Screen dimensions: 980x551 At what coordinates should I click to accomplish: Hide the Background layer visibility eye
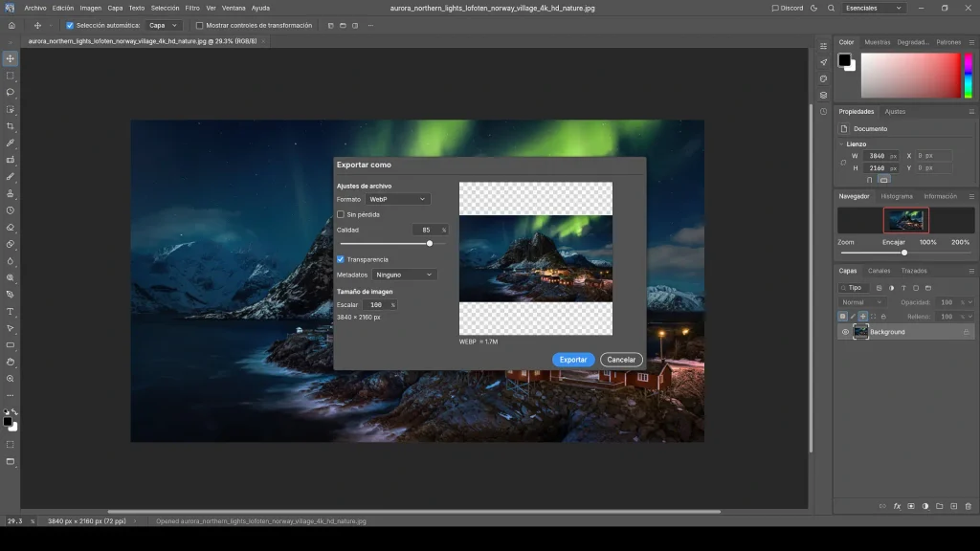[x=845, y=332]
